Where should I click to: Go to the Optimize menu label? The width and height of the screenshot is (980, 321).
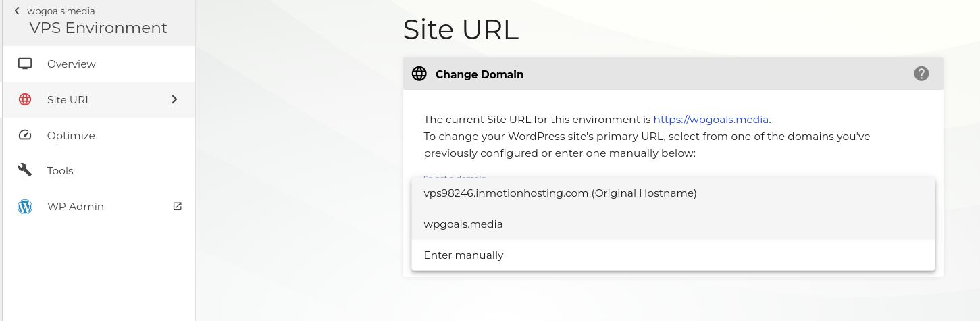[71, 136]
